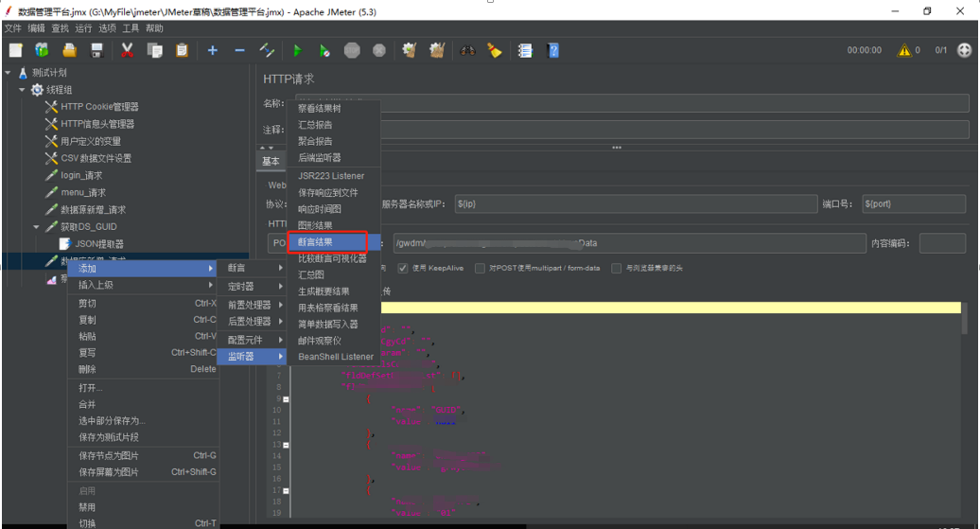
Task: Choose 监听器 in the 添加 submenu
Action: pyautogui.click(x=252, y=357)
